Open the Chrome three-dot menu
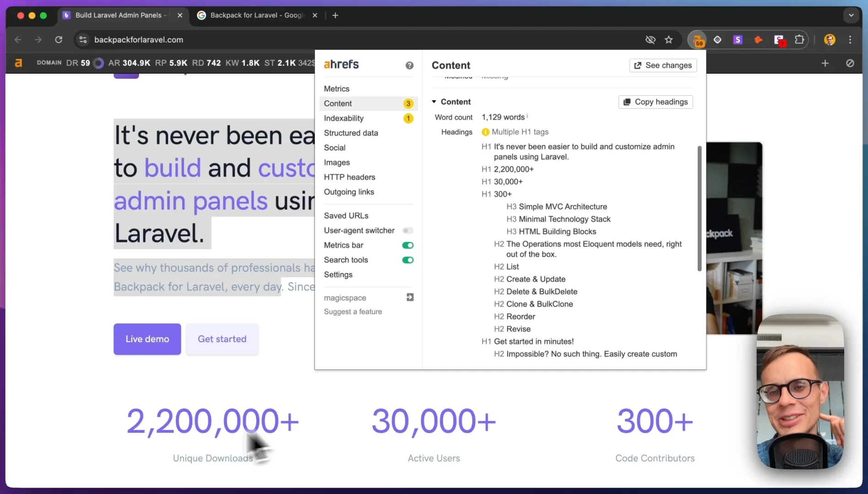 click(x=850, y=40)
